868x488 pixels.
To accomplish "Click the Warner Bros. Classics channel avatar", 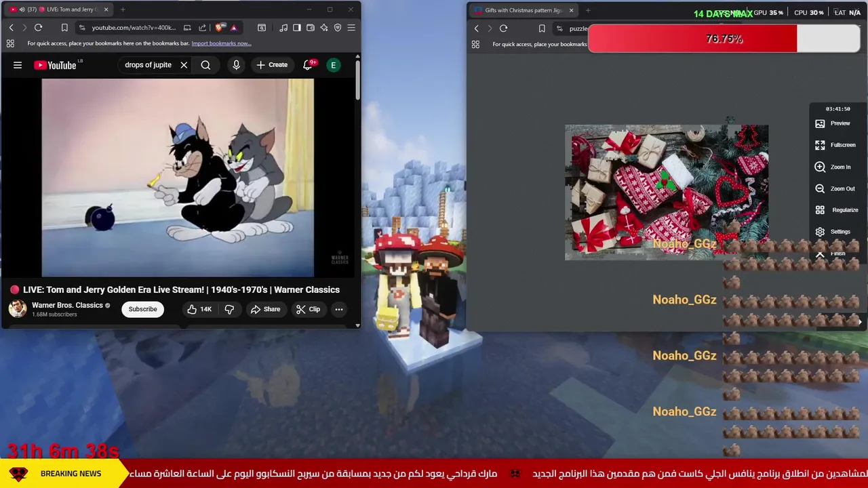I will (18, 309).
